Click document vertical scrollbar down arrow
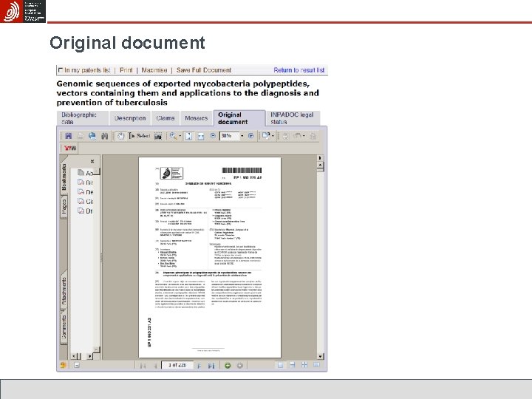 [x=320, y=356]
